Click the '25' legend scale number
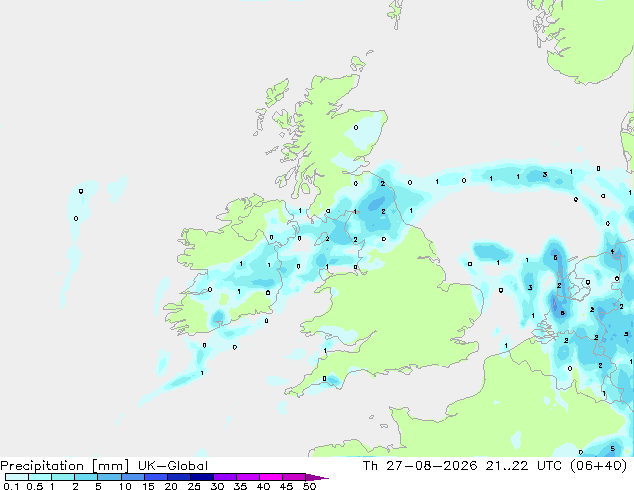This screenshot has height=490, width=634. tap(194, 486)
